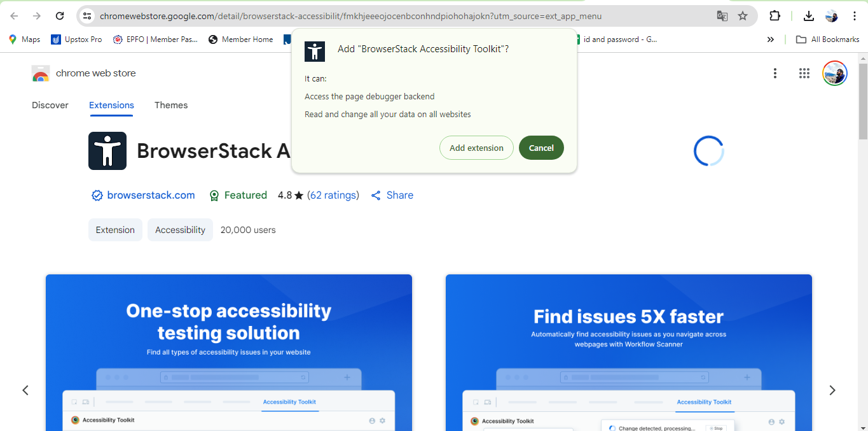Click the browser forward arrow
868x431 pixels.
(x=37, y=16)
